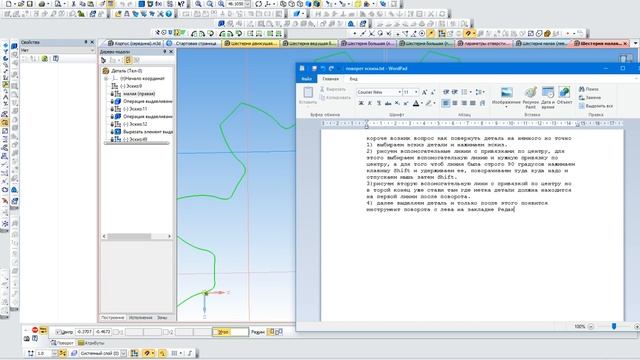
Task: Open the properties panel selection dropdown
Action: click(93, 50)
